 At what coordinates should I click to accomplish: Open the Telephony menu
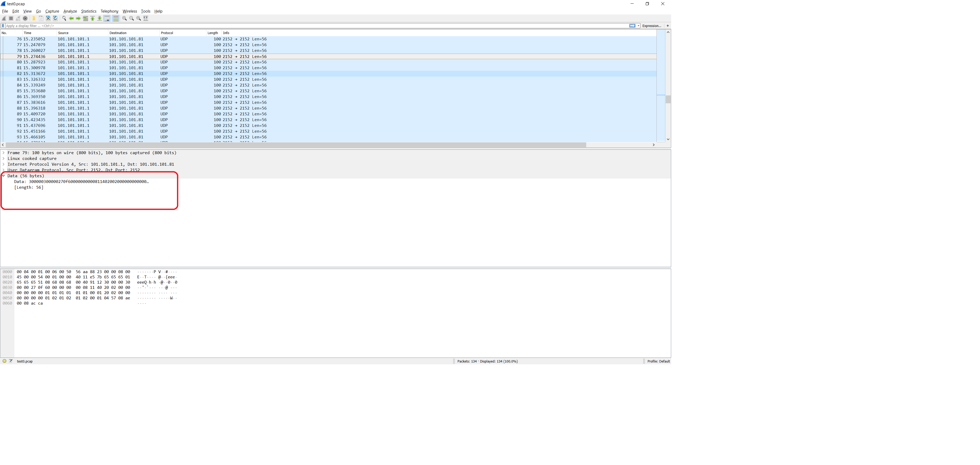point(109,11)
